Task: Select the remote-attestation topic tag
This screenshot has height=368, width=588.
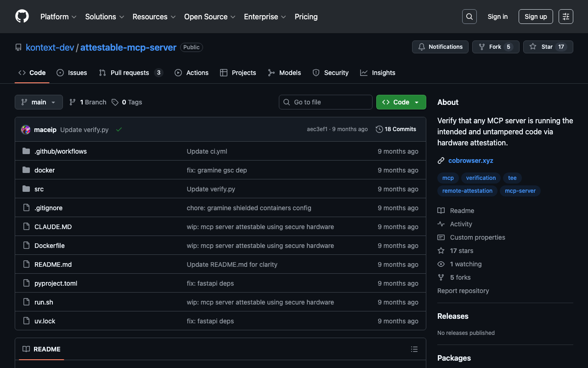Action: tap(467, 191)
